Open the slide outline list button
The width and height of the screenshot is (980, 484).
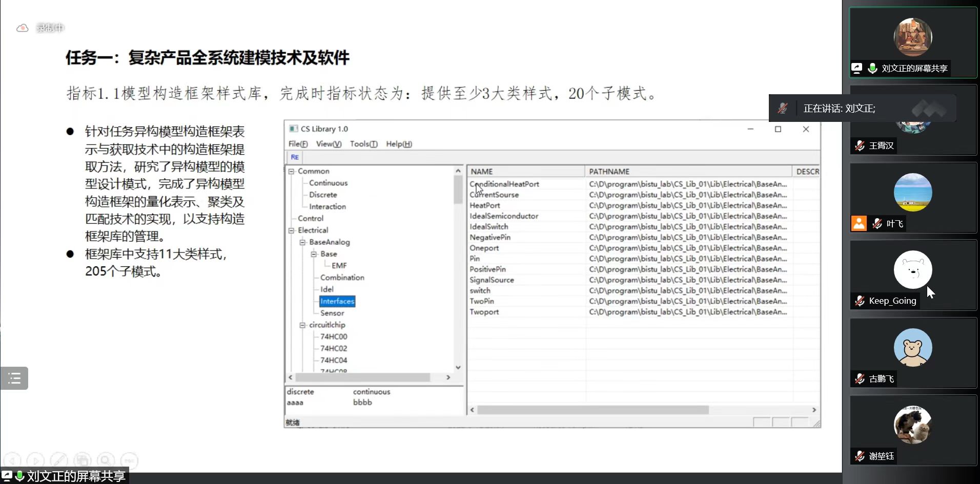14,378
